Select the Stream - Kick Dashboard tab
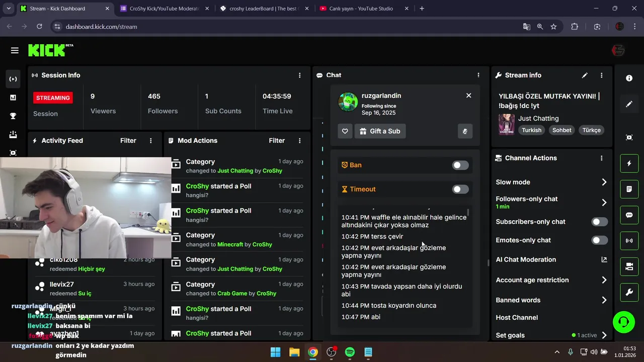Screen dimensions: 644x362 coord(64,9)
